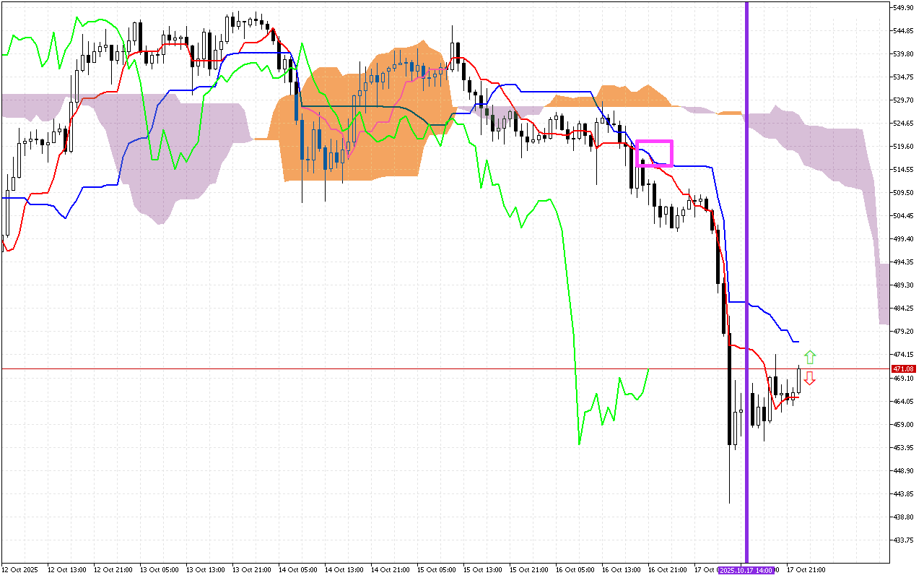Click the 433.75 price scale label

coord(903,540)
